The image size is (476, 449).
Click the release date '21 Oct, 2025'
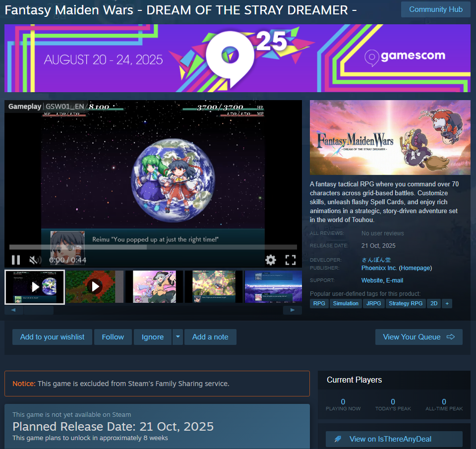click(378, 246)
